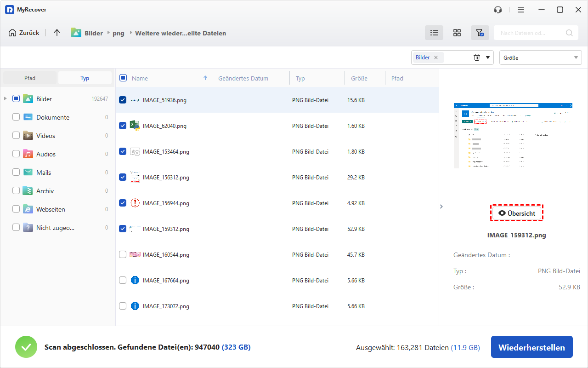The image size is (588, 368).
Task: Click the search magnifier icon
Action: [569, 33]
